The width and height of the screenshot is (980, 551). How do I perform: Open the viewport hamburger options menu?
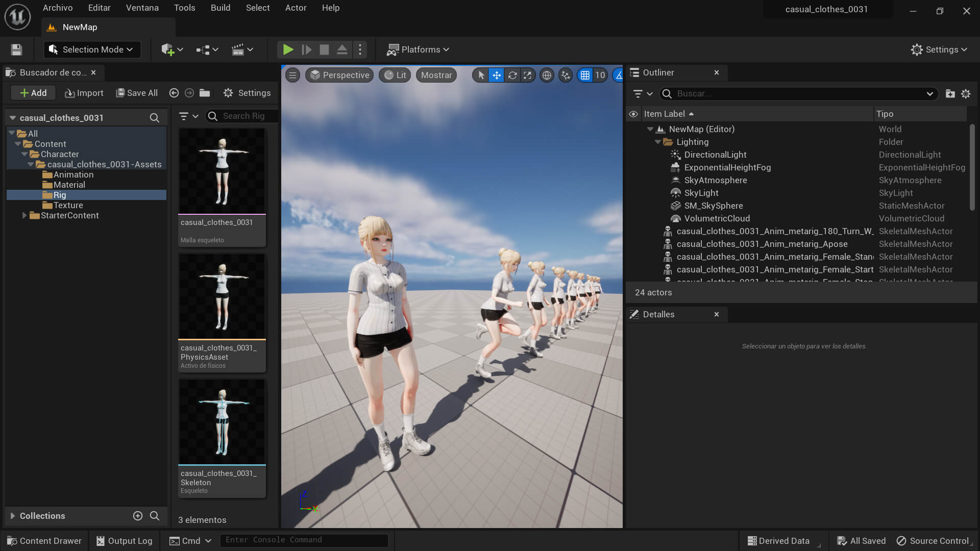point(292,76)
